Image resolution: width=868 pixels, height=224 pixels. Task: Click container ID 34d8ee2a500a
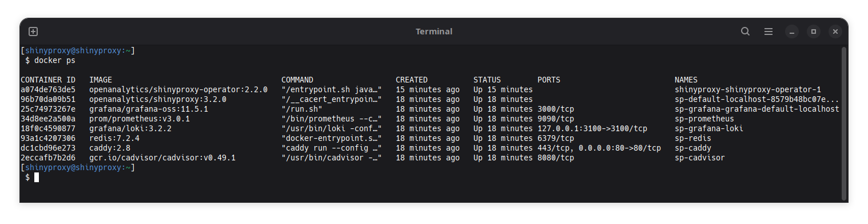[x=48, y=119]
